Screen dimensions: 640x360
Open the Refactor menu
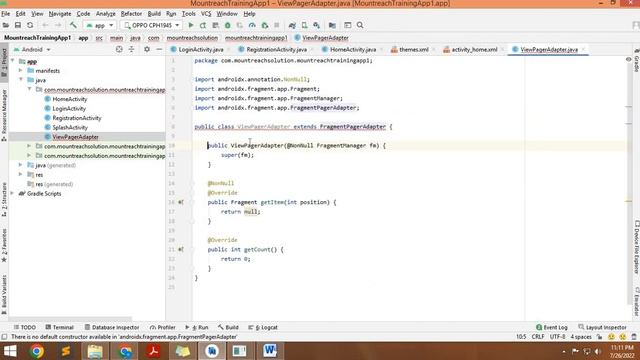[x=131, y=13]
